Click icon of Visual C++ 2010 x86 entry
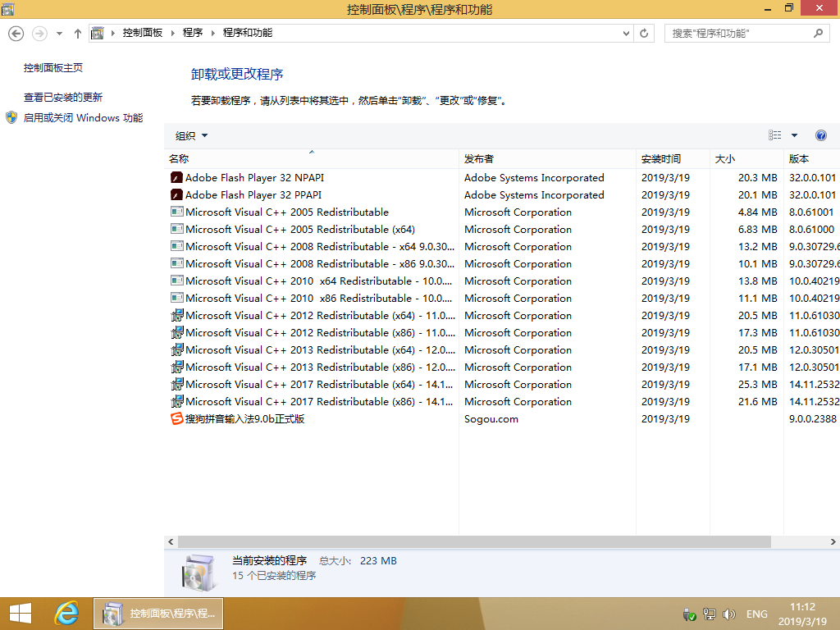 (x=177, y=298)
